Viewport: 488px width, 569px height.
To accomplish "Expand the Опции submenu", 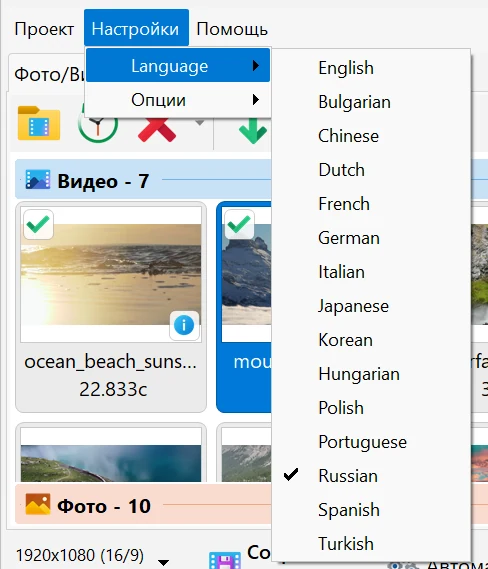I will click(x=178, y=100).
